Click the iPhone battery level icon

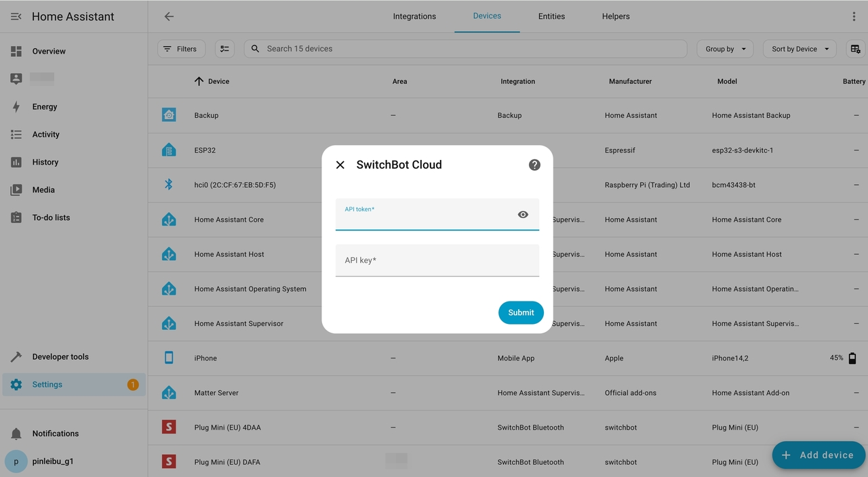(x=852, y=358)
